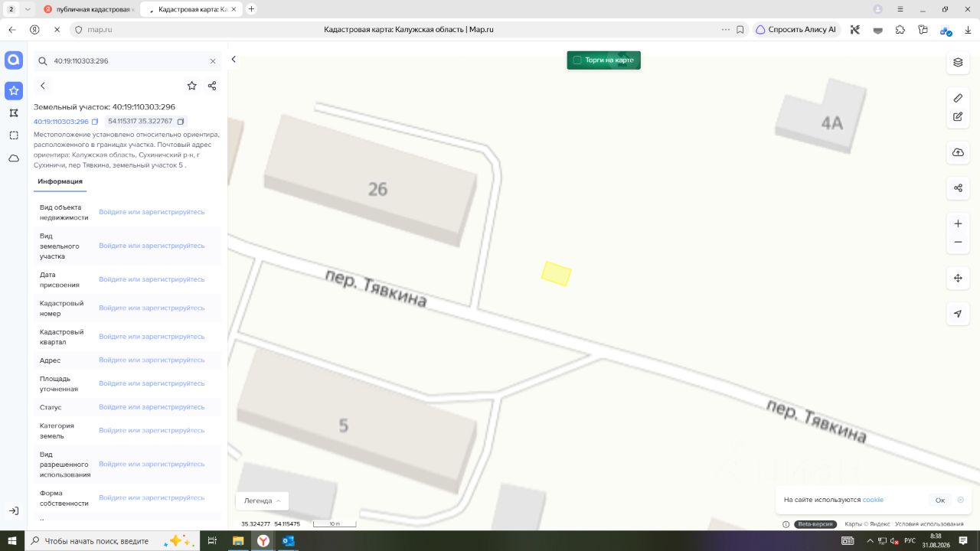Select the ruler measurement tool
The width and height of the screenshot is (980, 551).
click(958, 98)
